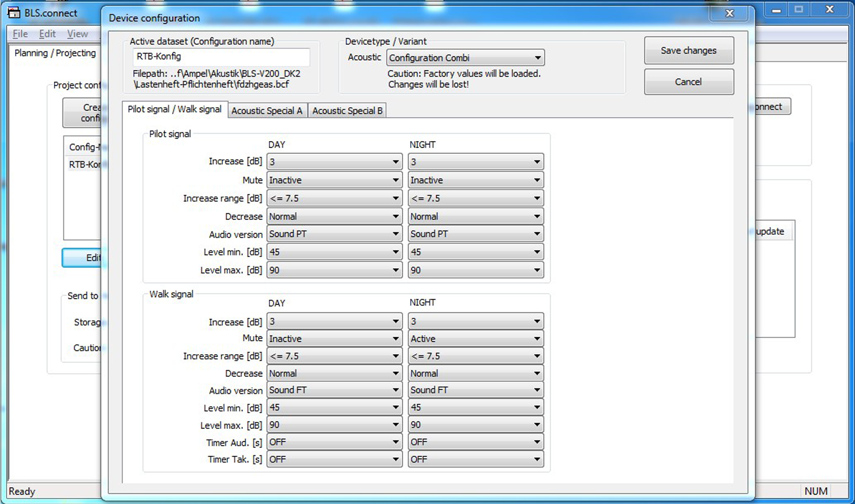Minimize the BLS.connect main window
Viewport: 855px width, 504px height.
coord(776,10)
